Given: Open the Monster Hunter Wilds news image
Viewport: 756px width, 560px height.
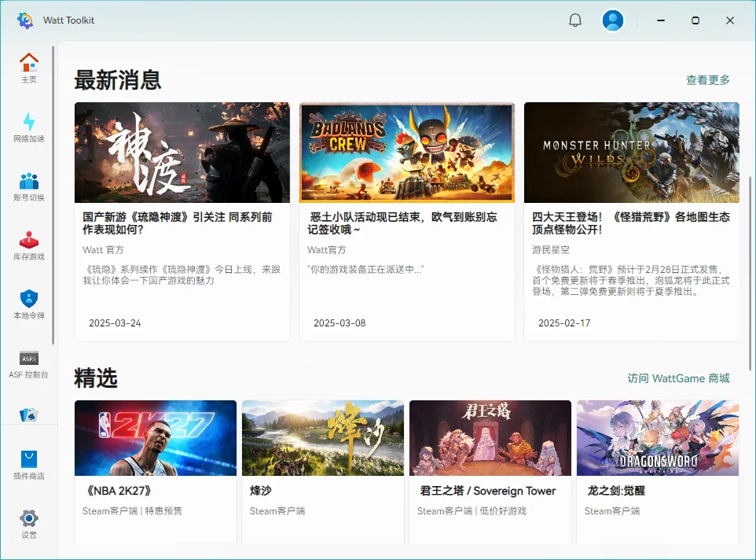Looking at the screenshot, I should (x=632, y=153).
